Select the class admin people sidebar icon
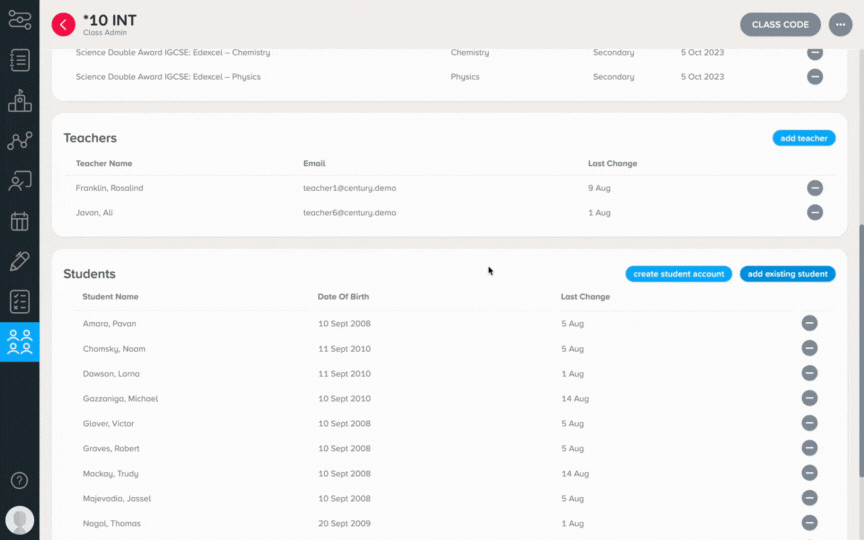This screenshot has width=864, height=540. coord(20,342)
